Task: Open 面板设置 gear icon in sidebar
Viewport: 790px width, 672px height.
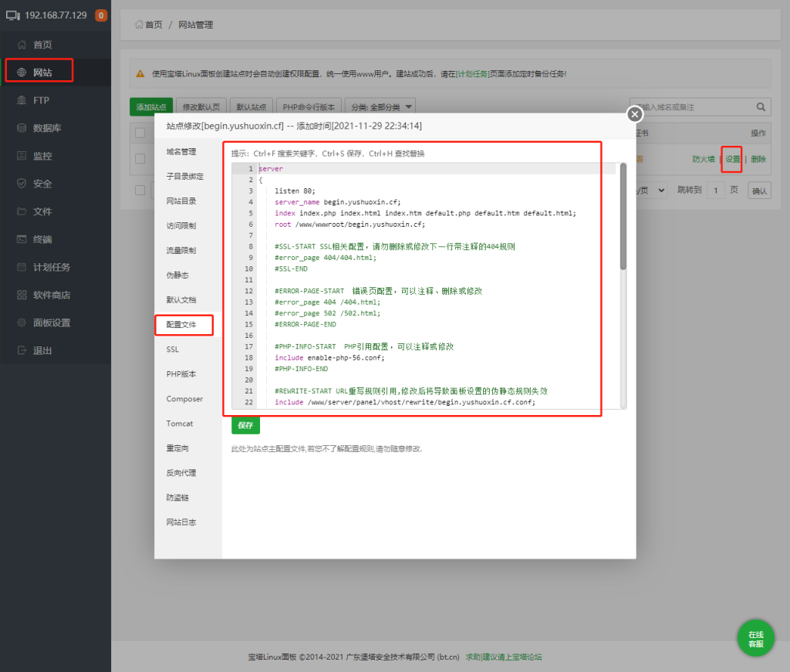Action: 22,322
